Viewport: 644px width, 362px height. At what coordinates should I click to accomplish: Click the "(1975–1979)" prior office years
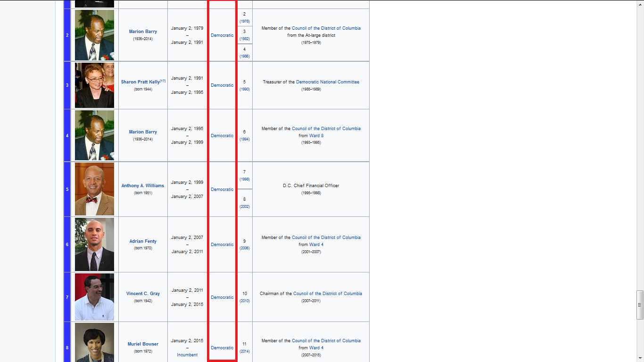tap(311, 42)
